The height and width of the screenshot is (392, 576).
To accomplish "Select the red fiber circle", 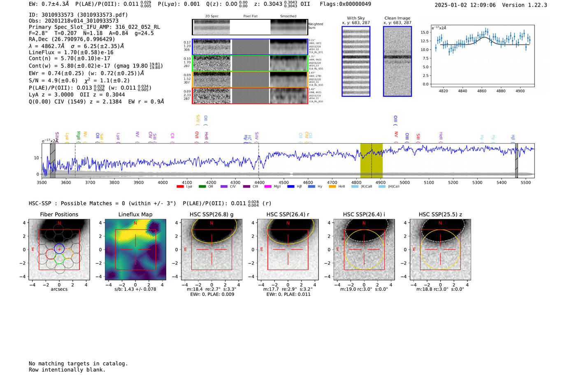I will tap(51, 254).
